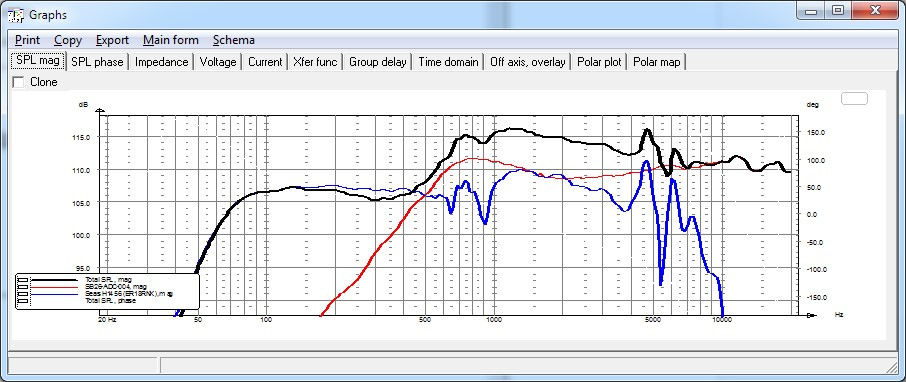The height and width of the screenshot is (382, 906).
Task: Open the Print menu
Action: [x=27, y=40]
